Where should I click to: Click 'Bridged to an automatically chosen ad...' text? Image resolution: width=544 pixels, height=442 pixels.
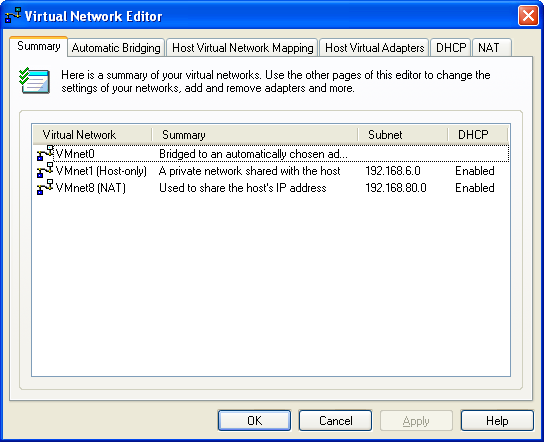coord(253,154)
